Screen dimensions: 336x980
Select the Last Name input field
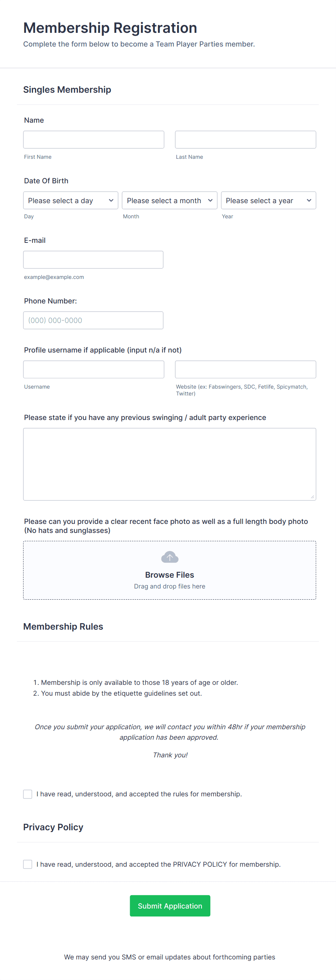click(245, 140)
